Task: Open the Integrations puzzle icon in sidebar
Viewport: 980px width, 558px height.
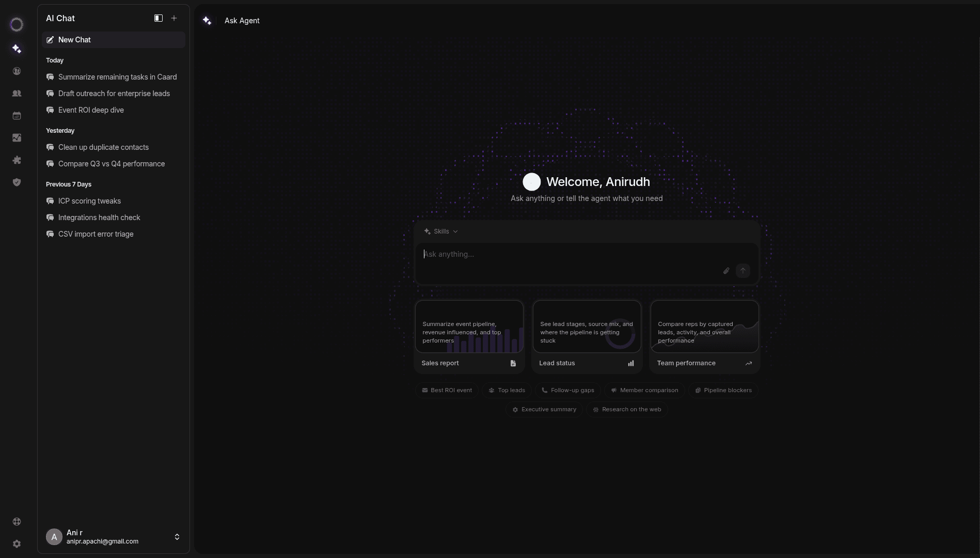Action: coord(17,160)
